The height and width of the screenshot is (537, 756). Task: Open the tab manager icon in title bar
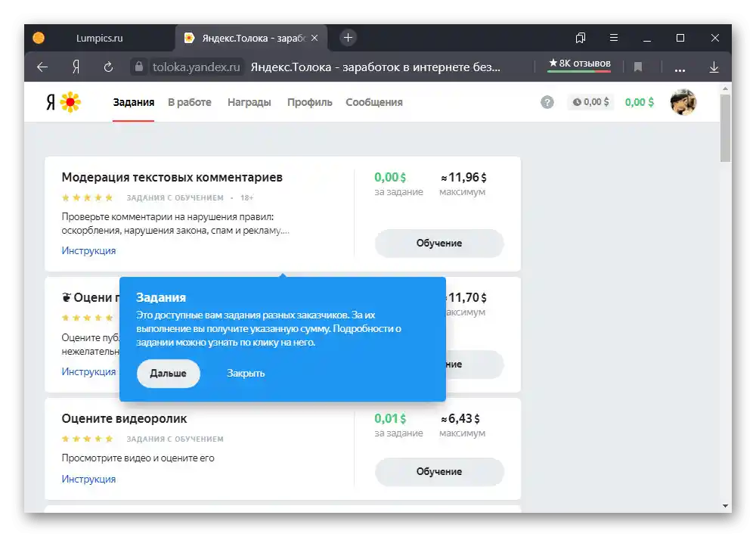581,38
